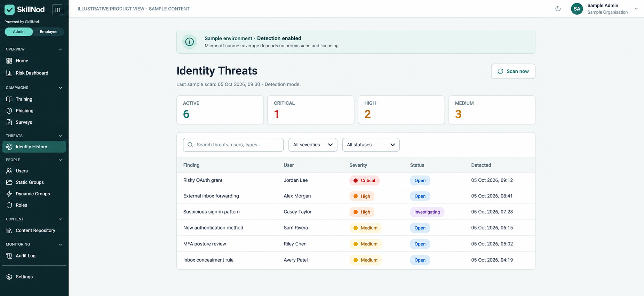The height and width of the screenshot is (296, 644).
Task: Click the SkillNod checkmark logo icon
Action: tap(9, 10)
